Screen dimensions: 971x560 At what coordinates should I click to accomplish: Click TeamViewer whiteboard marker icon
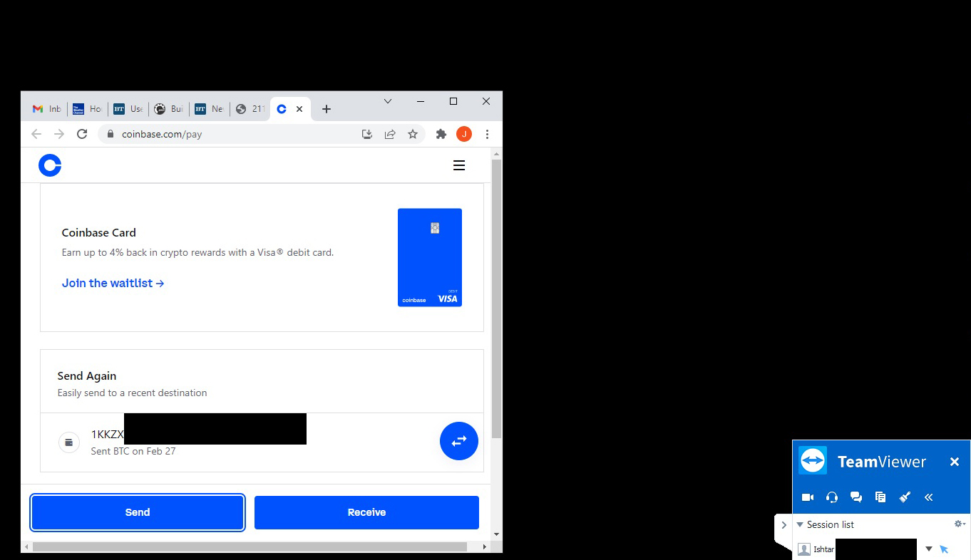pos(905,497)
